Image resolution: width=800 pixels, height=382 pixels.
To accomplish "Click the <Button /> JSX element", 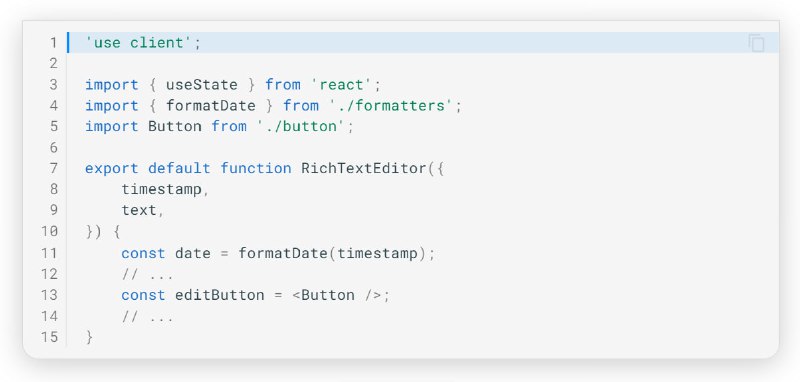I will pos(337,295).
